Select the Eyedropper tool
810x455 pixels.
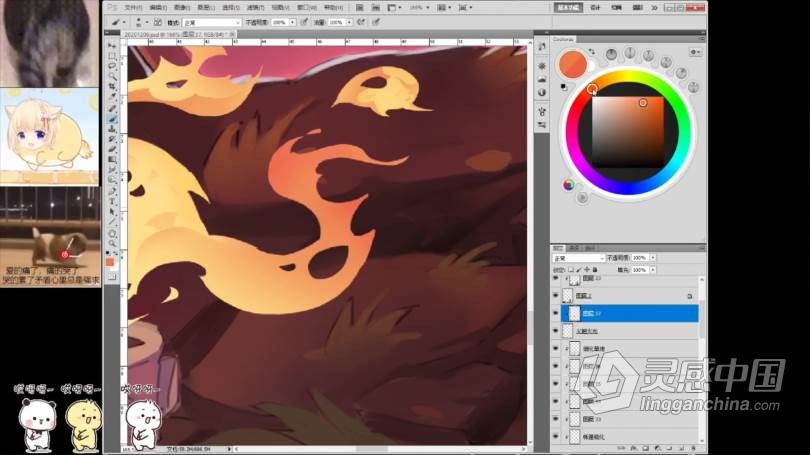pos(112,98)
